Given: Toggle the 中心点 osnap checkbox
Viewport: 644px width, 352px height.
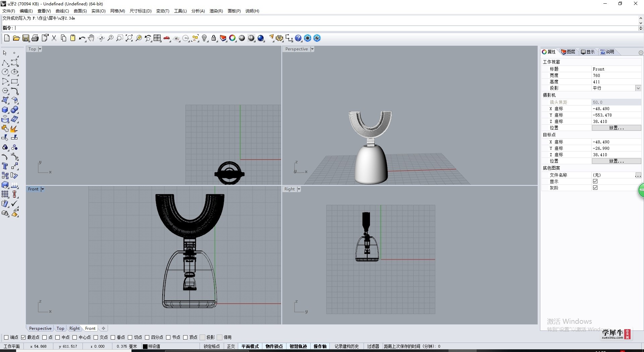Looking at the screenshot, I should pyautogui.click(x=75, y=337).
